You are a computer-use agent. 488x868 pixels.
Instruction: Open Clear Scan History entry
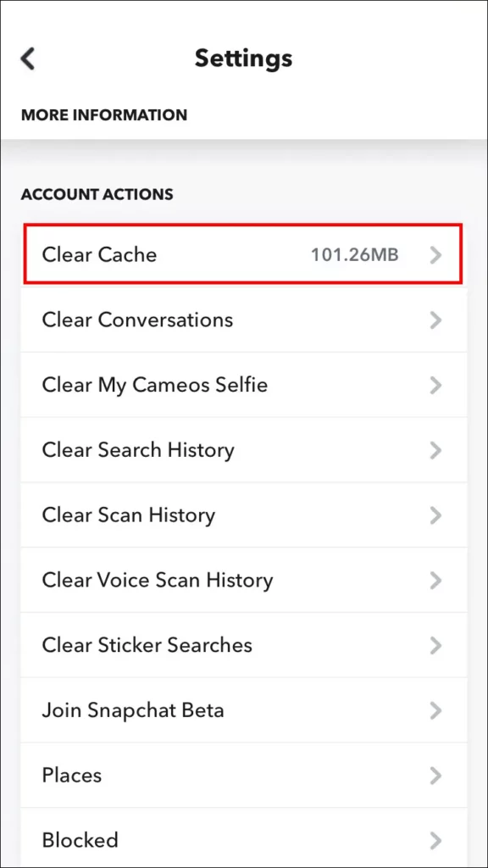(x=243, y=515)
